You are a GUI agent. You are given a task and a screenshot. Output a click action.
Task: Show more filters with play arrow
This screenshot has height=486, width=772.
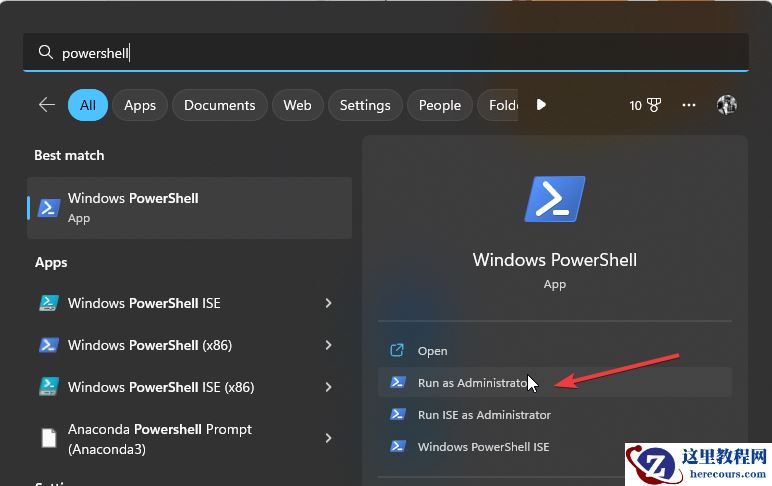[541, 104]
